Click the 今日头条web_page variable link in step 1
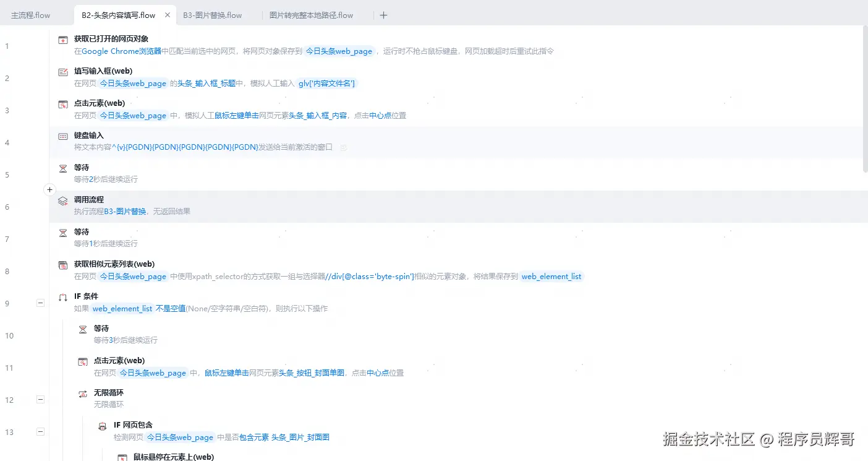 (339, 51)
